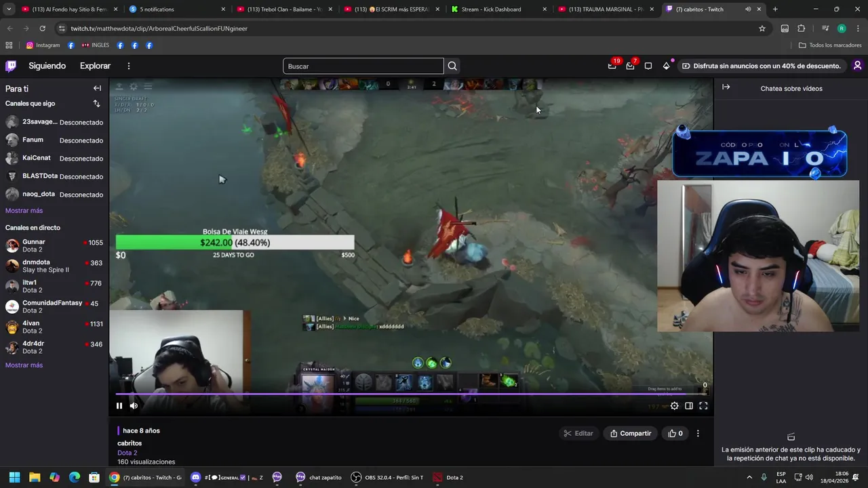
Task: Open the Siguiendo tab
Action: pyautogui.click(x=47, y=66)
